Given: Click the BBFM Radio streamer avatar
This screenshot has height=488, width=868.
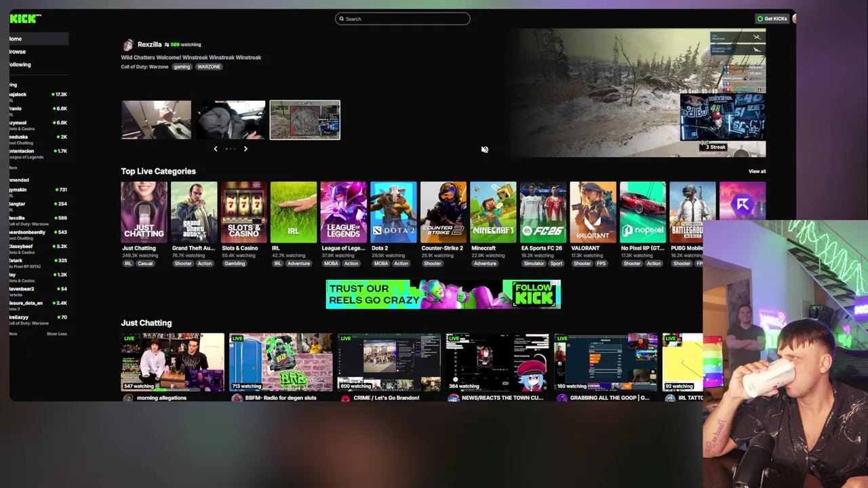Looking at the screenshot, I should (x=236, y=398).
